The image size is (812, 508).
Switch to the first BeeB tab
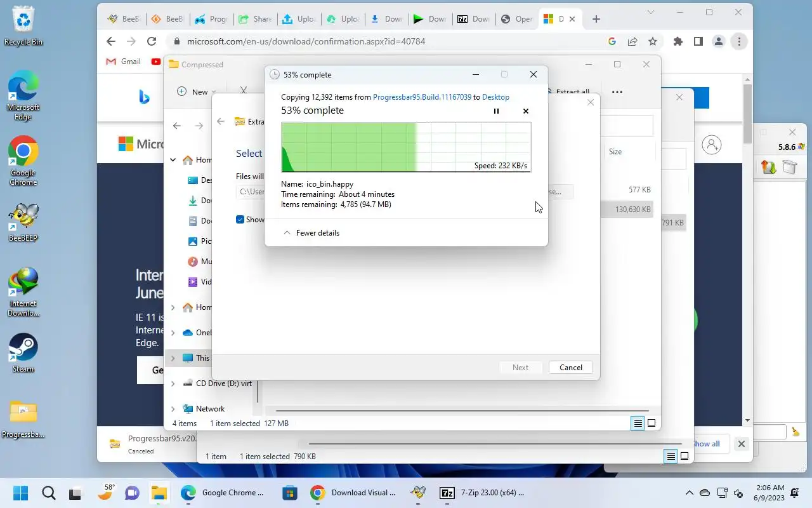(x=124, y=19)
